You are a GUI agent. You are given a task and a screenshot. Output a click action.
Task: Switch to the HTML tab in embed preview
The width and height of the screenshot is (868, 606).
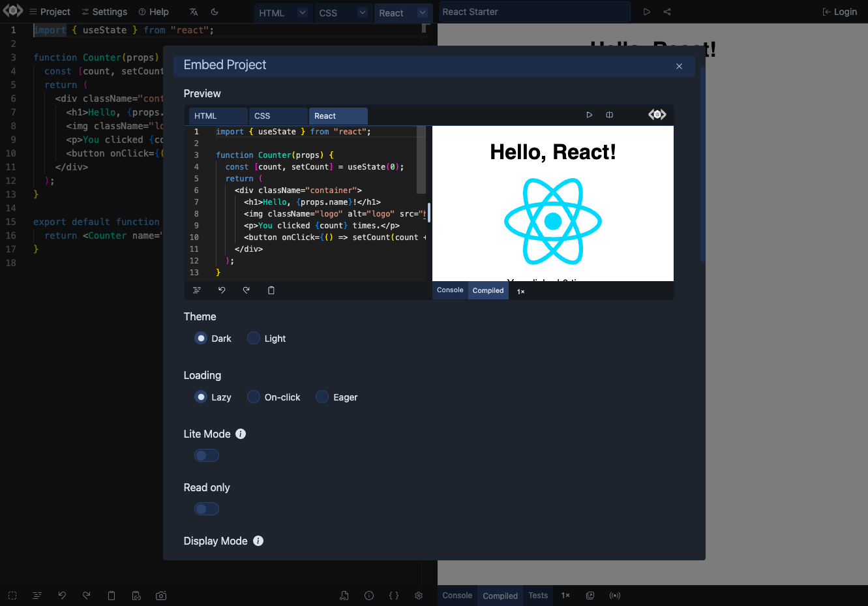[x=218, y=116]
